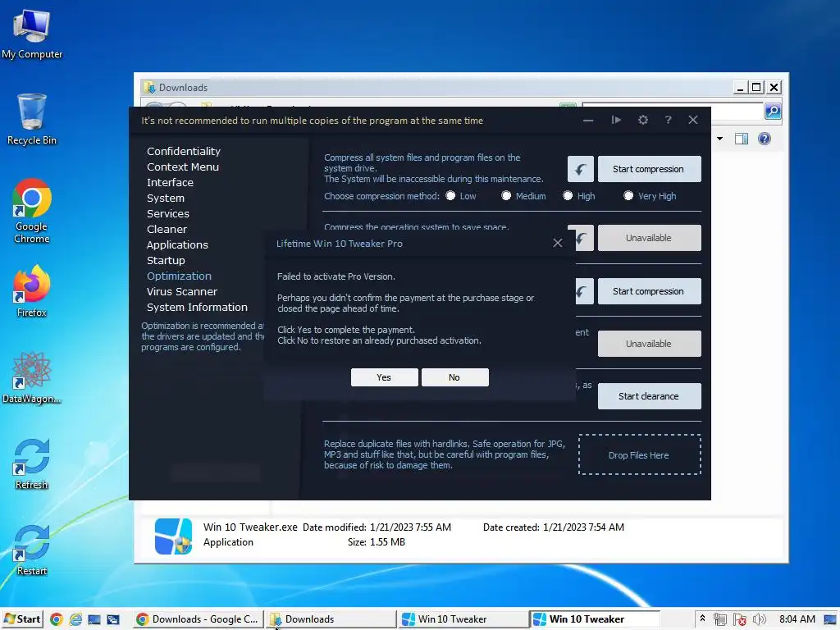Select Low compression method
The image size is (840, 630).
(450, 196)
